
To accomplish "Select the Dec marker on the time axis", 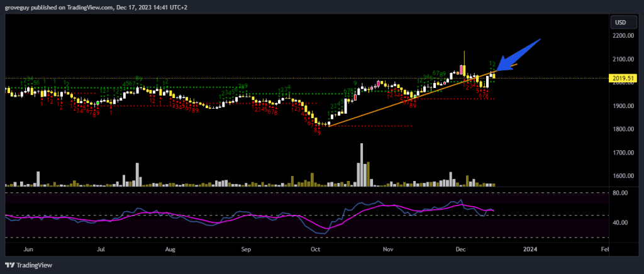I will 461,249.
